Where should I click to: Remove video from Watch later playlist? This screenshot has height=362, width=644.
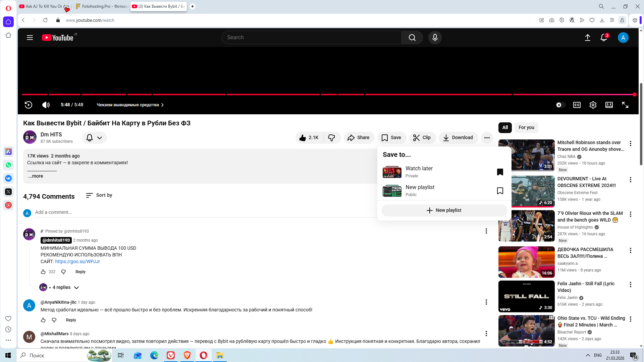500,172
